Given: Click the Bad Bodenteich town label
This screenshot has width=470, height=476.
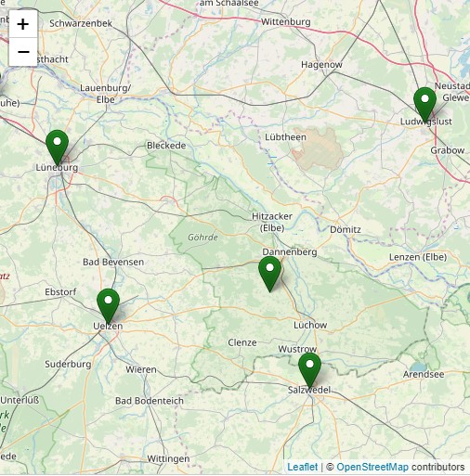Looking at the screenshot, I should point(150,401).
